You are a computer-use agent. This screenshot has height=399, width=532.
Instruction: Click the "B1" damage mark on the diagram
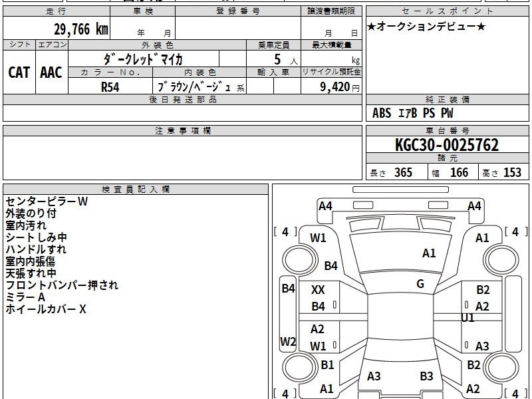pos(327,364)
